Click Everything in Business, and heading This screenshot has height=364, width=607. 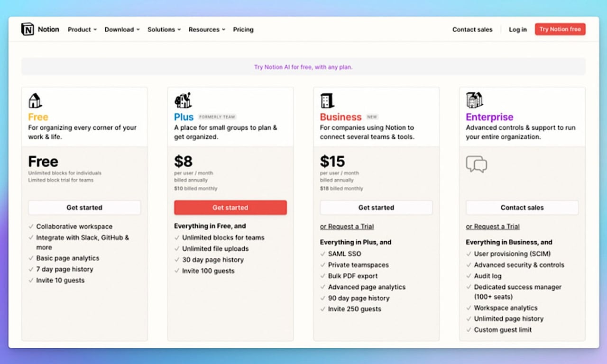tap(509, 242)
